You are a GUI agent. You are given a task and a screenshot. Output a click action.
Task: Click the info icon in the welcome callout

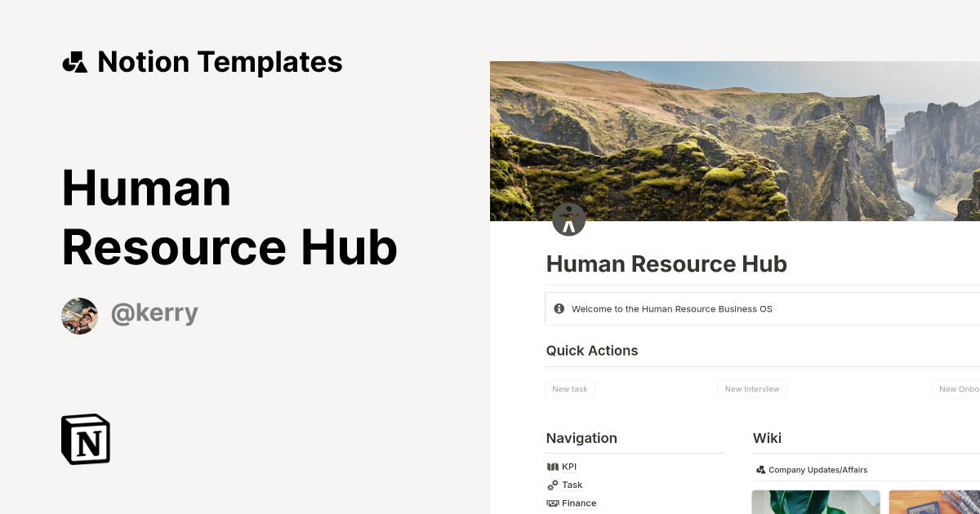click(559, 308)
